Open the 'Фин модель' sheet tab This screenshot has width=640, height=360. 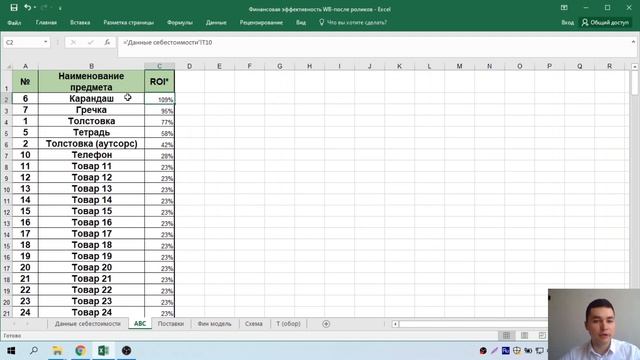214,324
